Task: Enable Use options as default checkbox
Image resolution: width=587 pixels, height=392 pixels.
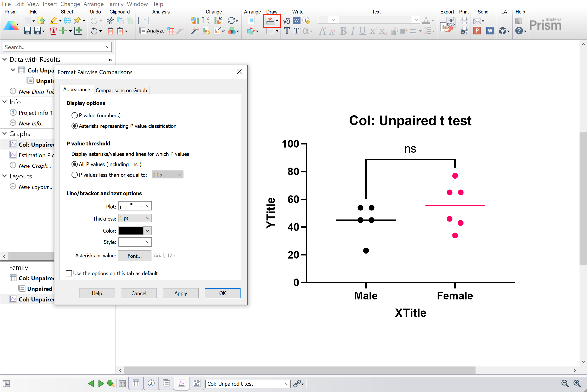Action: [x=69, y=274]
